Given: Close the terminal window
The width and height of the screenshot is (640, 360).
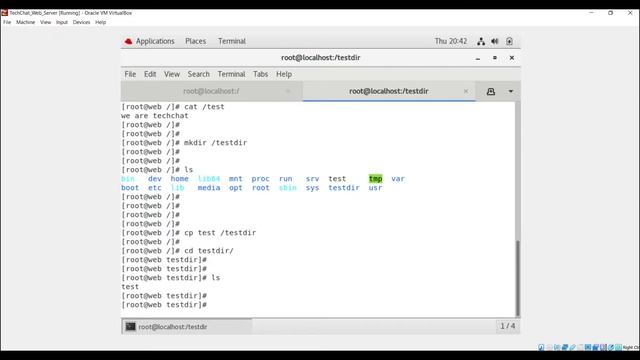Looking at the screenshot, I should coord(512,58).
